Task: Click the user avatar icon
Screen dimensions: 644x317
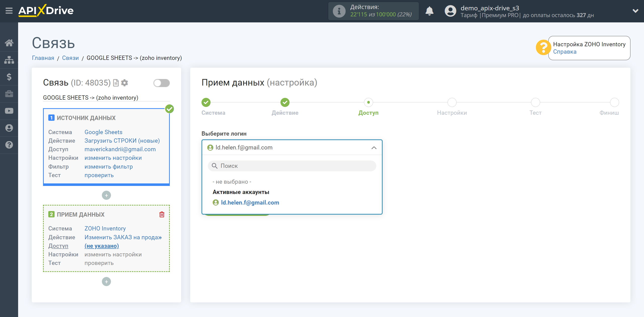Action: click(x=450, y=11)
